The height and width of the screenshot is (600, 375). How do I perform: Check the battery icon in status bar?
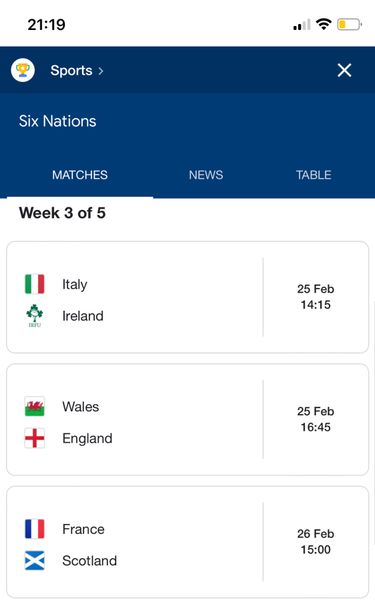(349, 24)
